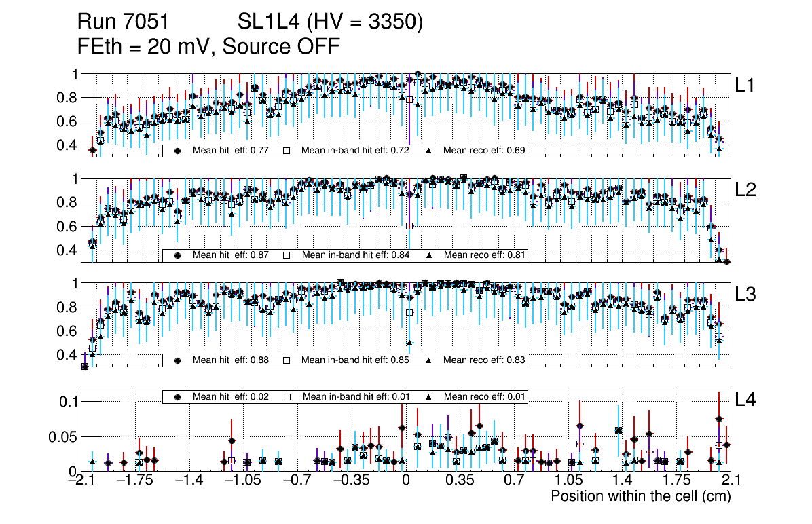The width and height of the screenshot is (812, 524).
Task: Click the filled circle marker in L1 legend
Action: (177, 151)
